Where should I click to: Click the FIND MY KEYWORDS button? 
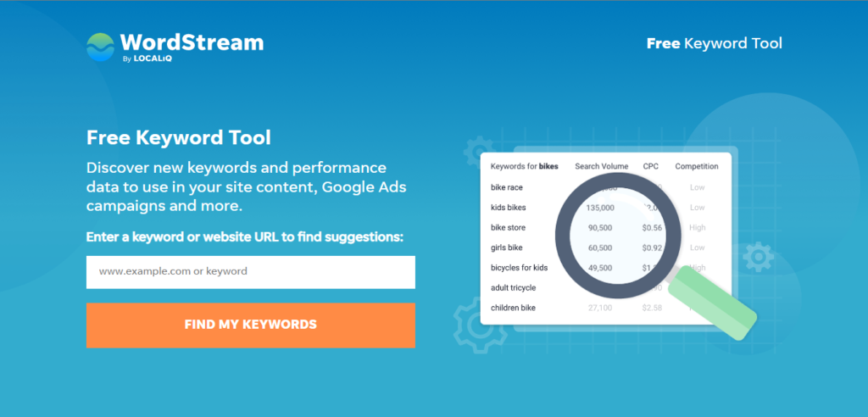coord(251,325)
